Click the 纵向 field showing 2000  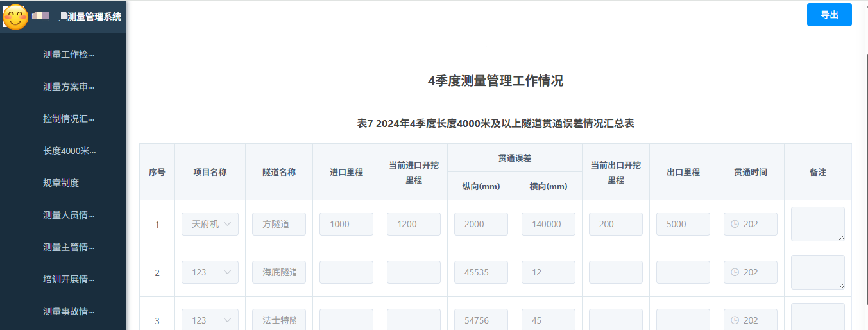coord(481,224)
